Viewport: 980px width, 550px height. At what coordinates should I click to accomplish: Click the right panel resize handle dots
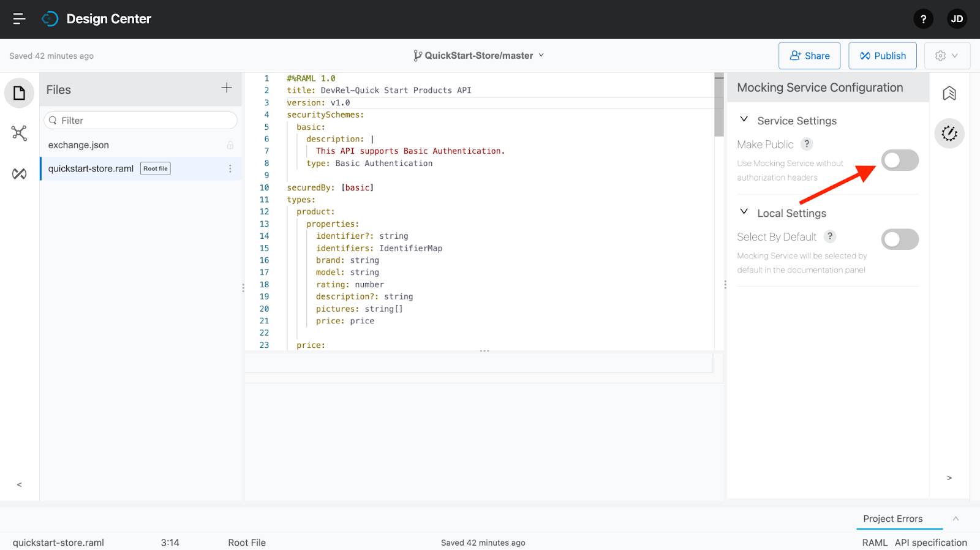(725, 285)
